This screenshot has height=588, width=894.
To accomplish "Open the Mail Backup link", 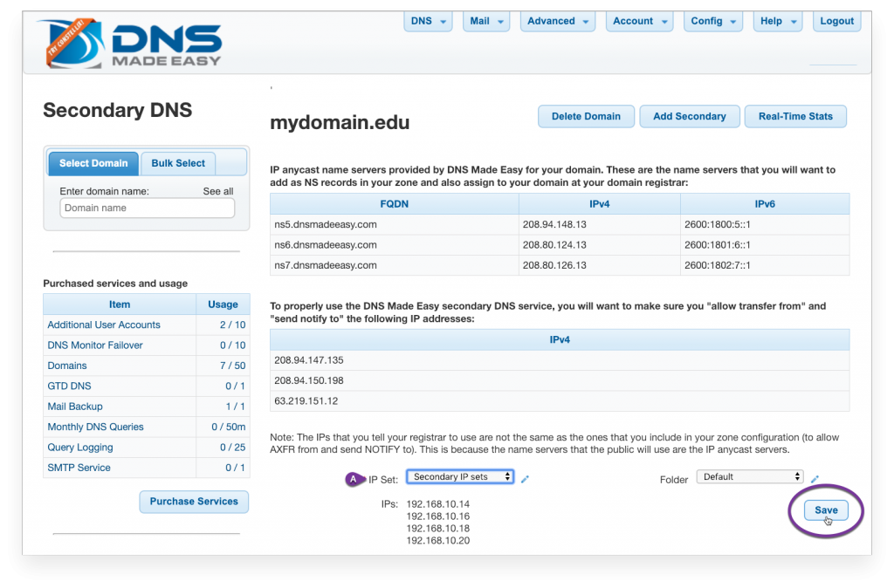I will click(x=75, y=407).
